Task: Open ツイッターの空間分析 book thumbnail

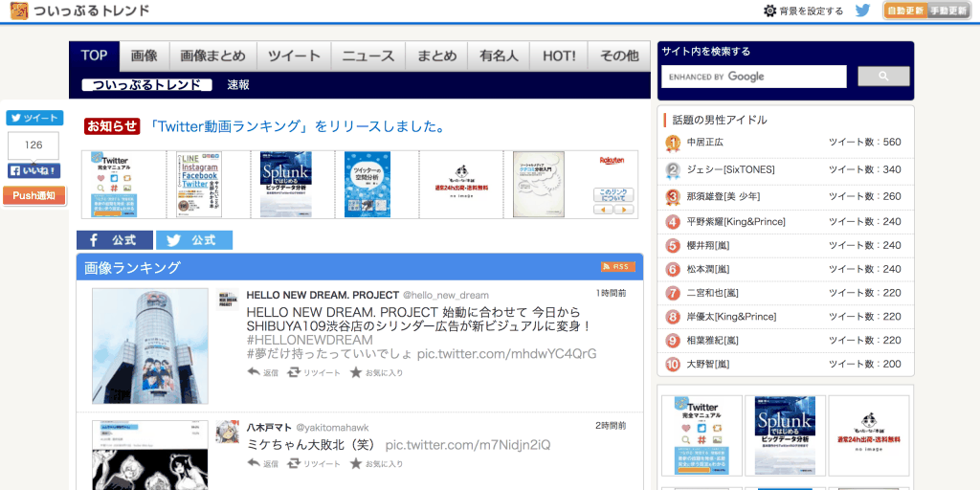Action: tap(367, 185)
